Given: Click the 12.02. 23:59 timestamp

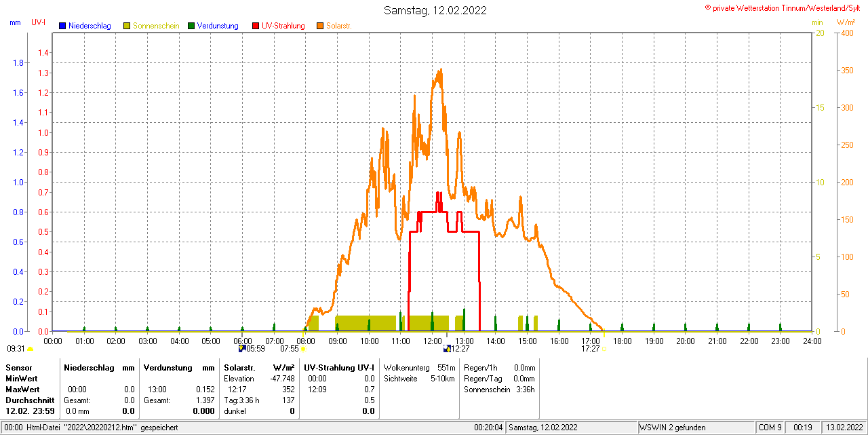Looking at the screenshot, I should 30,411.
